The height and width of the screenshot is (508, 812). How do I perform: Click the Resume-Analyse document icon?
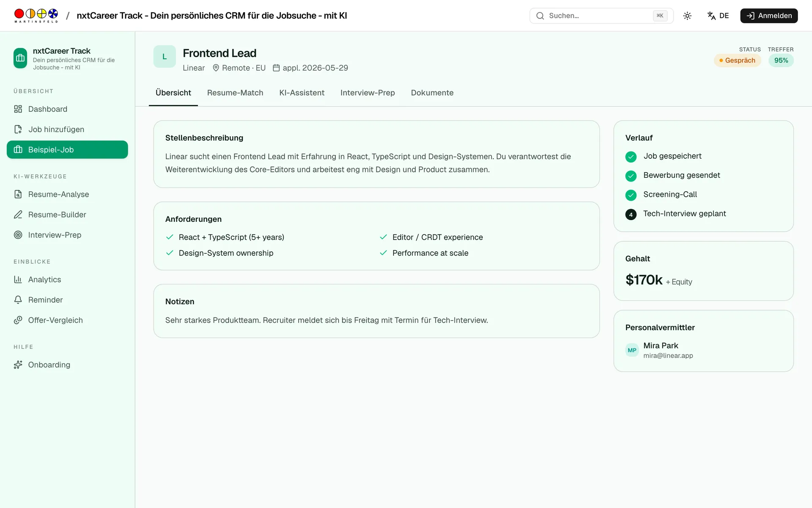pyautogui.click(x=18, y=194)
